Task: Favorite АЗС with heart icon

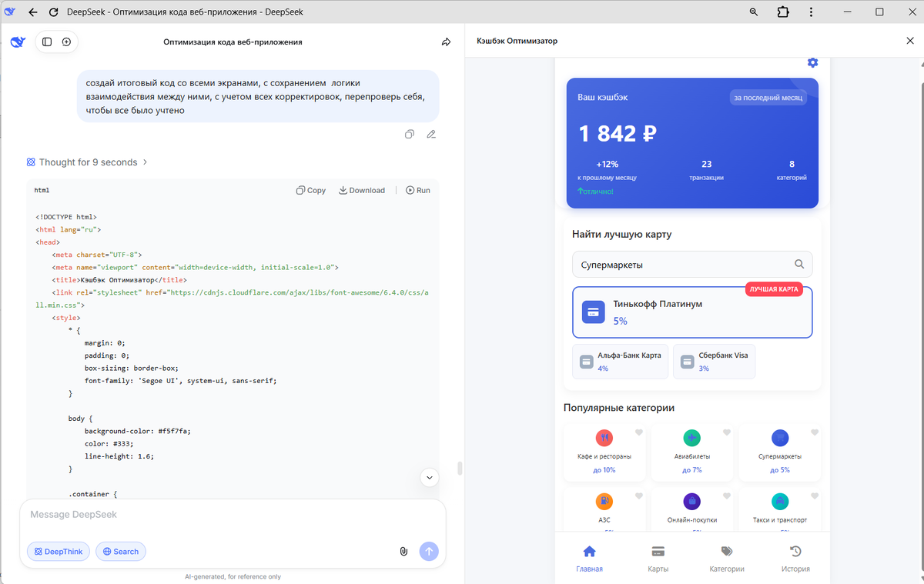Action: click(x=638, y=496)
